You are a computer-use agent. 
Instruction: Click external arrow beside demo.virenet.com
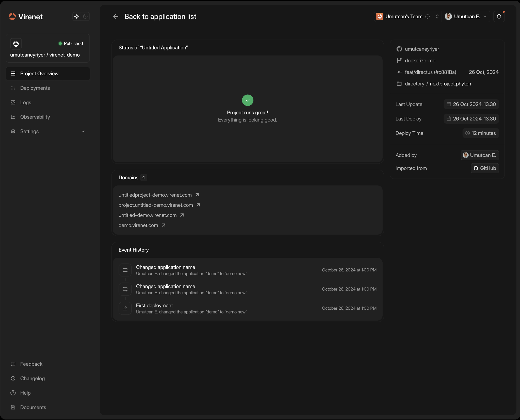click(x=164, y=225)
